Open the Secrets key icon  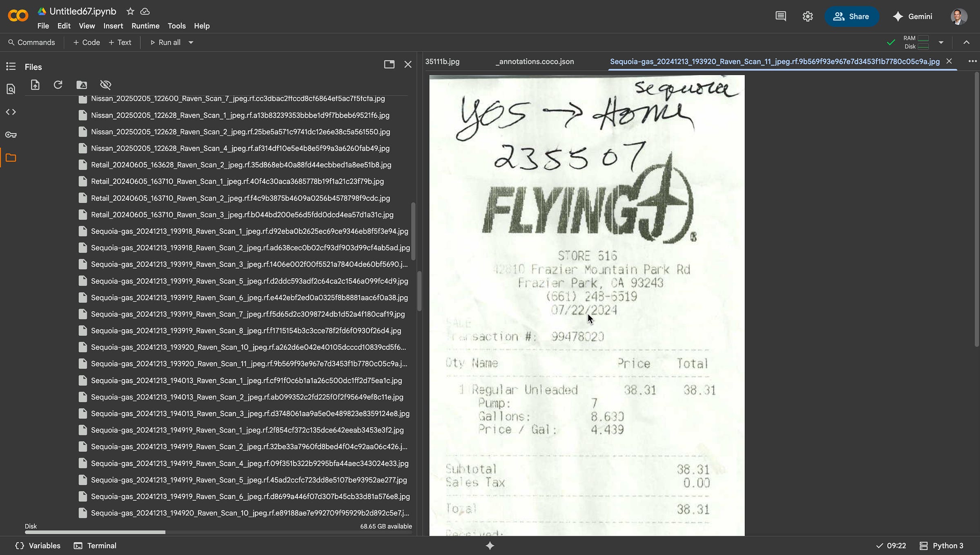11,135
